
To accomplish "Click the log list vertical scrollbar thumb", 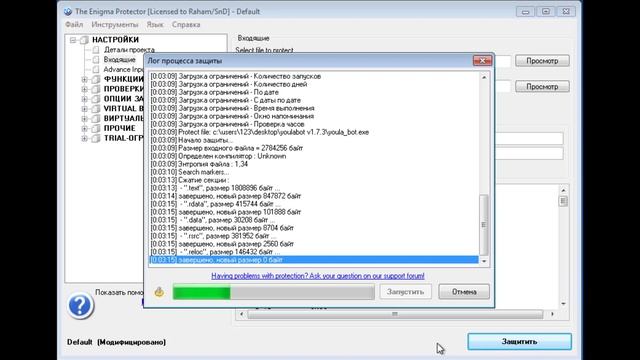I will [x=484, y=224].
